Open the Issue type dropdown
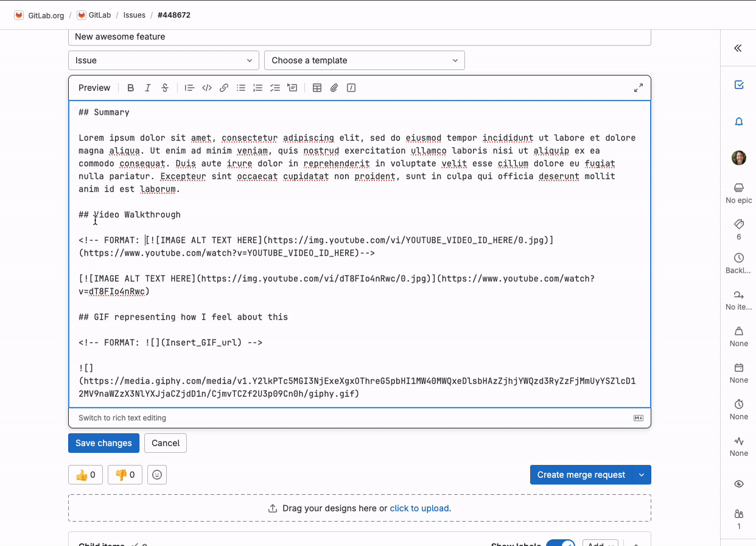Screen dimensions: 756x546 164,60
